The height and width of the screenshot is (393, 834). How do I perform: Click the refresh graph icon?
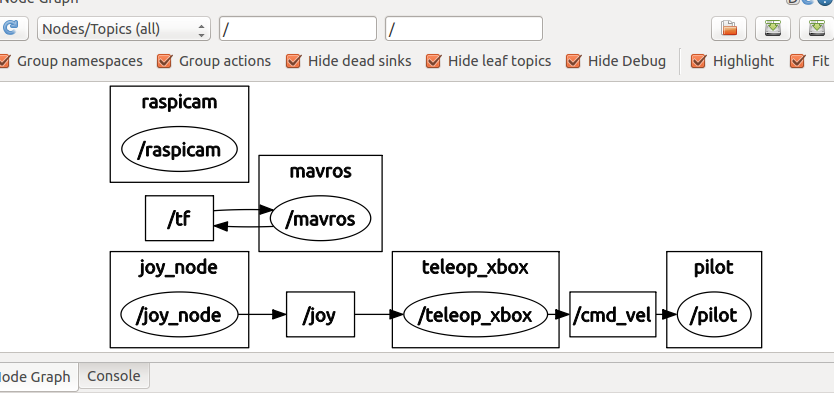tap(11, 28)
